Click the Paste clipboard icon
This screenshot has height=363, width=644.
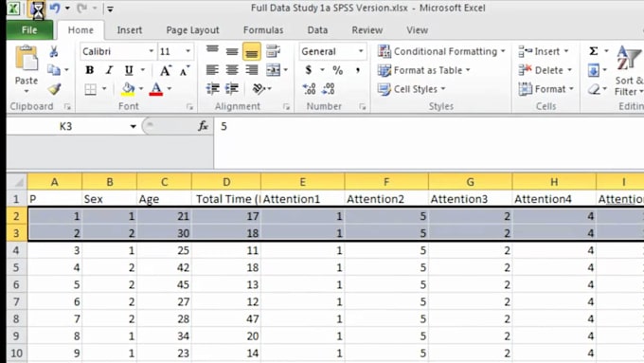click(x=27, y=58)
